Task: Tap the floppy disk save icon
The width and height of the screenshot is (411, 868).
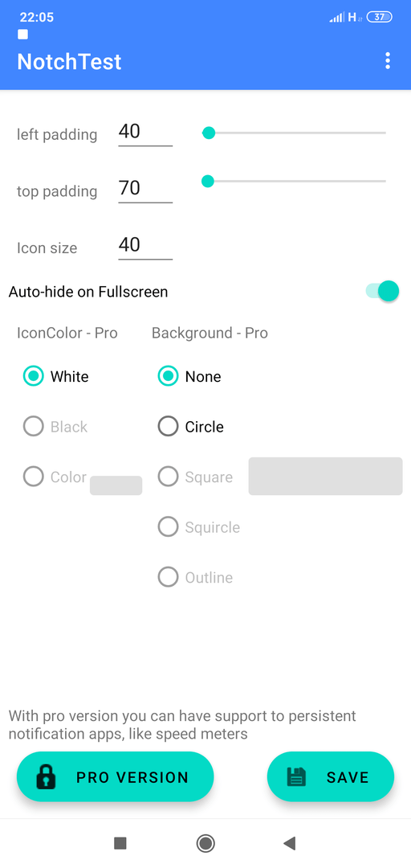Action: [x=296, y=776]
